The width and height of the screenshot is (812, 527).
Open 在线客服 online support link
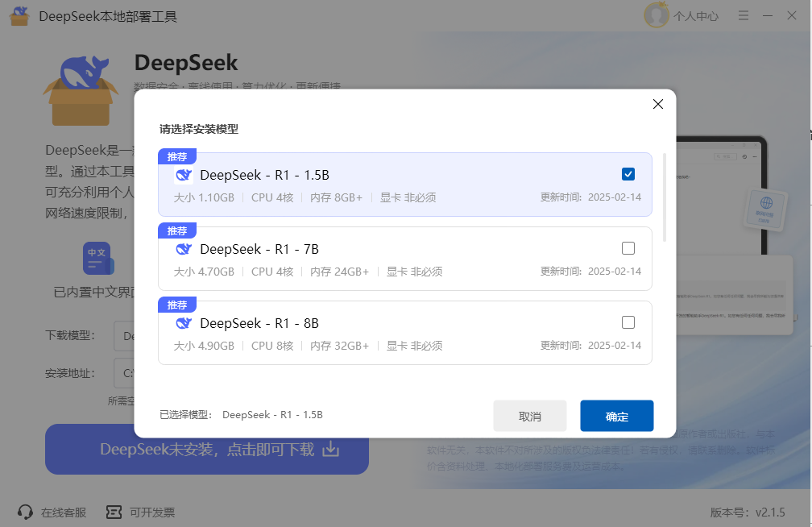coord(64,512)
